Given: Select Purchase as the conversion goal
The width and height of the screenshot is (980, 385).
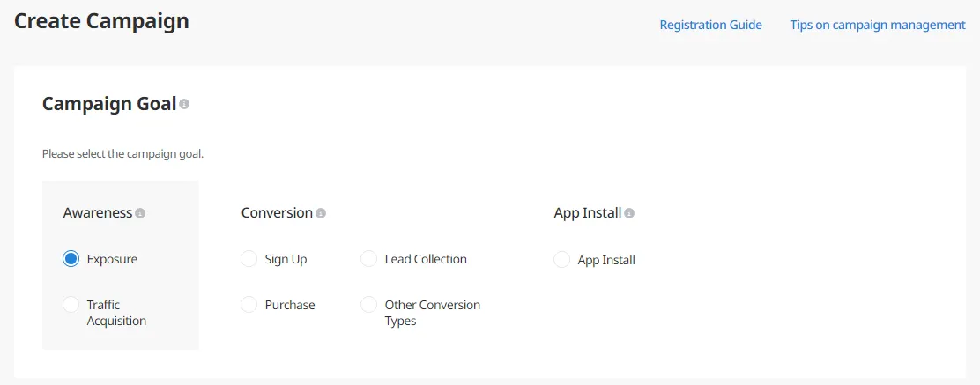Looking at the screenshot, I should point(249,305).
